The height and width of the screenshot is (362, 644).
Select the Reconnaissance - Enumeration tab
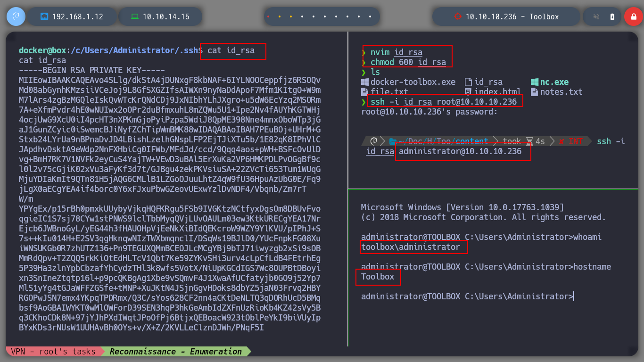(x=176, y=352)
